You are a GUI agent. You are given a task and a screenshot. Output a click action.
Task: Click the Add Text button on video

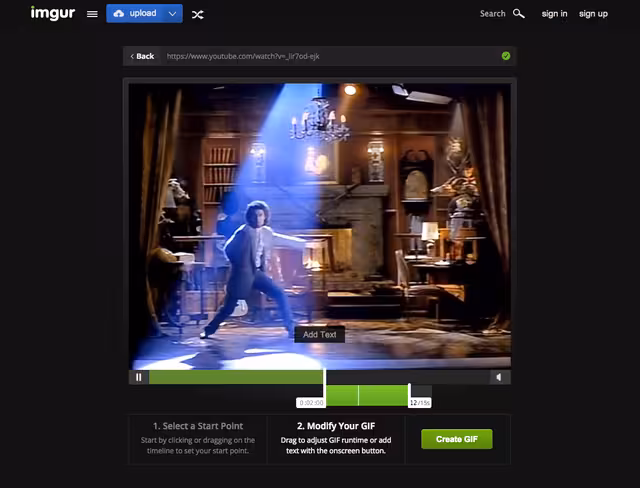(x=320, y=335)
